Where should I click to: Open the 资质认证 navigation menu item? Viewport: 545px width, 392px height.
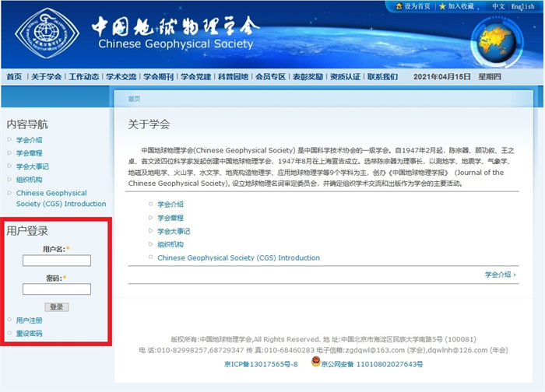coord(345,77)
